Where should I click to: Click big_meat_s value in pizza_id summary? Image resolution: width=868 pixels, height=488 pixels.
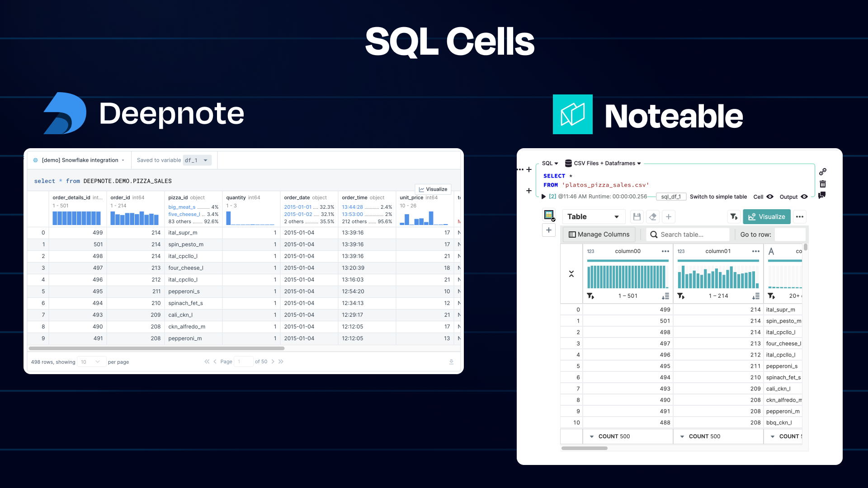pyautogui.click(x=182, y=207)
